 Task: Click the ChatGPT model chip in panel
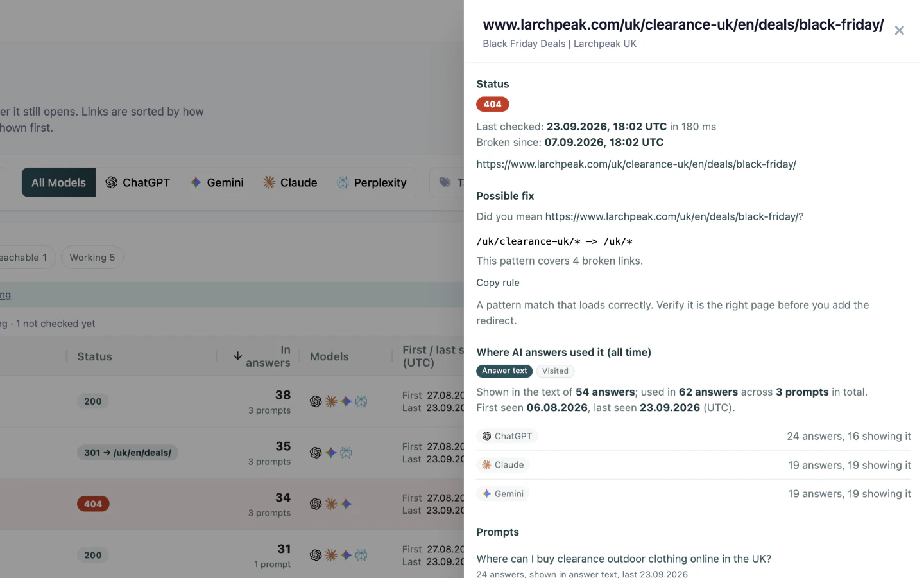[x=506, y=436]
